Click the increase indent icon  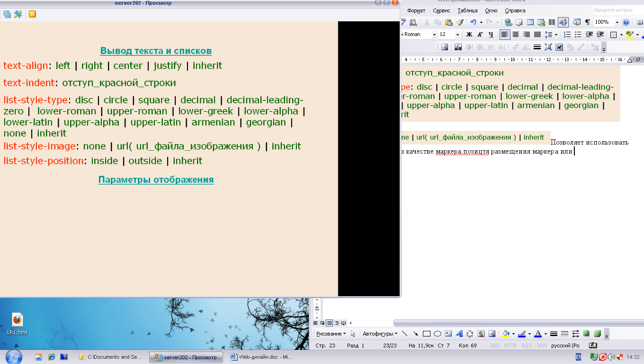click(x=599, y=35)
